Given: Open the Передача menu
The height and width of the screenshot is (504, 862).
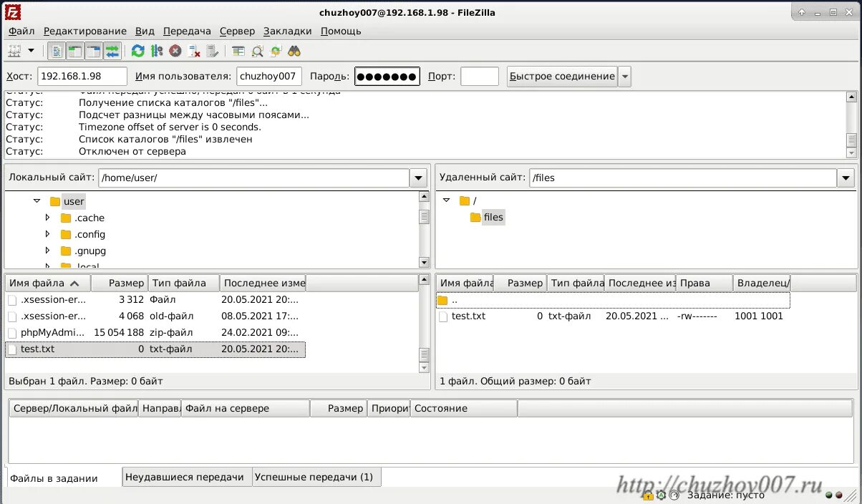Looking at the screenshot, I should (x=187, y=31).
